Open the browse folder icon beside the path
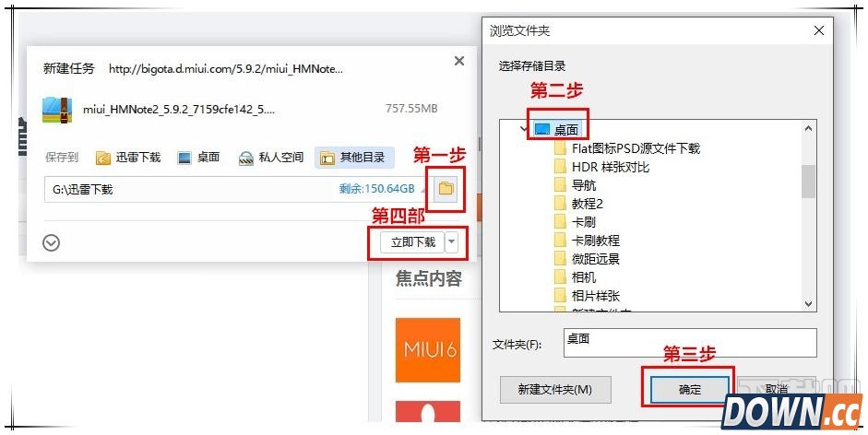 [446, 189]
